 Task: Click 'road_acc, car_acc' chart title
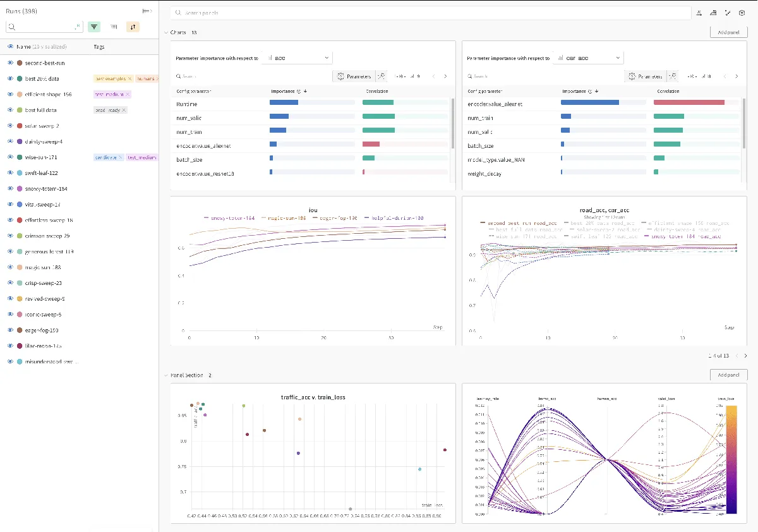point(604,210)
